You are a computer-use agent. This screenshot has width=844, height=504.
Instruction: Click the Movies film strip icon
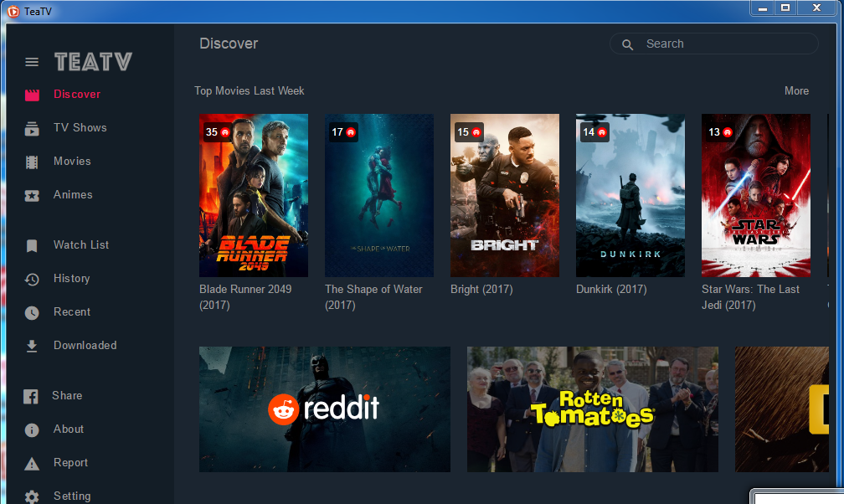tap(32, 162)
